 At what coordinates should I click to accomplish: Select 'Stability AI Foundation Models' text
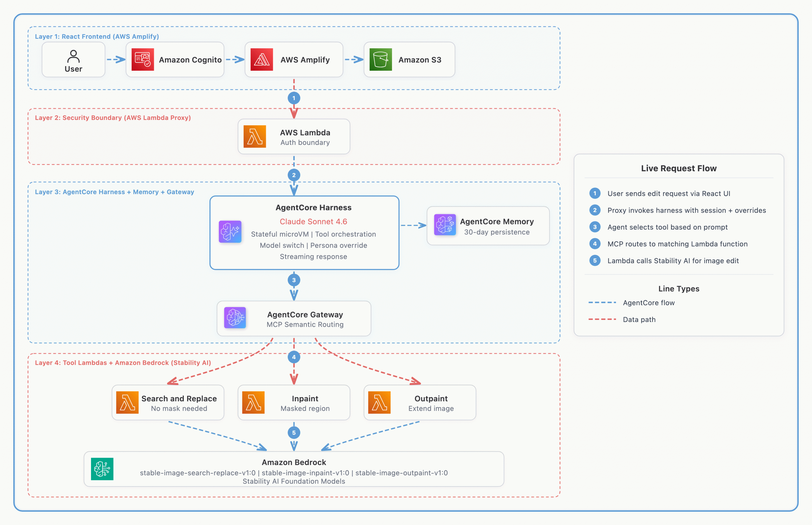294,481
